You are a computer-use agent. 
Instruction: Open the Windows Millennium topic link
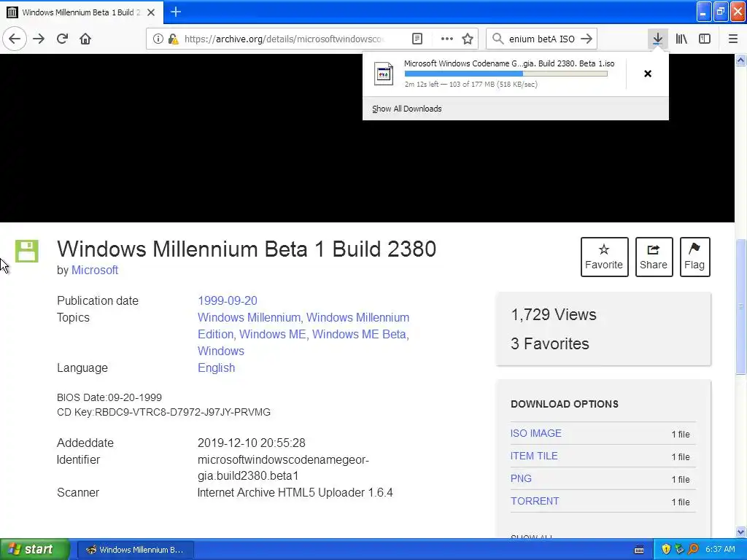pyautogui.click(x=249, y=318)
